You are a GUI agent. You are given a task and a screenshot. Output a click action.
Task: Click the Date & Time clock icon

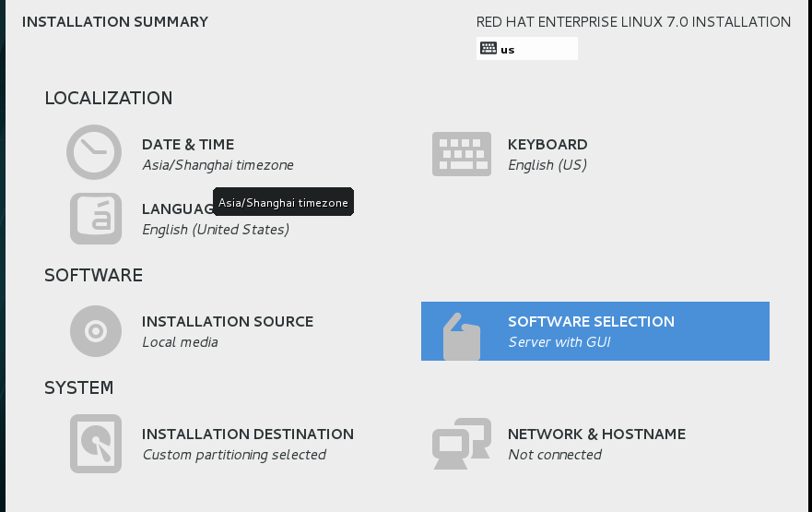(94, 152)
